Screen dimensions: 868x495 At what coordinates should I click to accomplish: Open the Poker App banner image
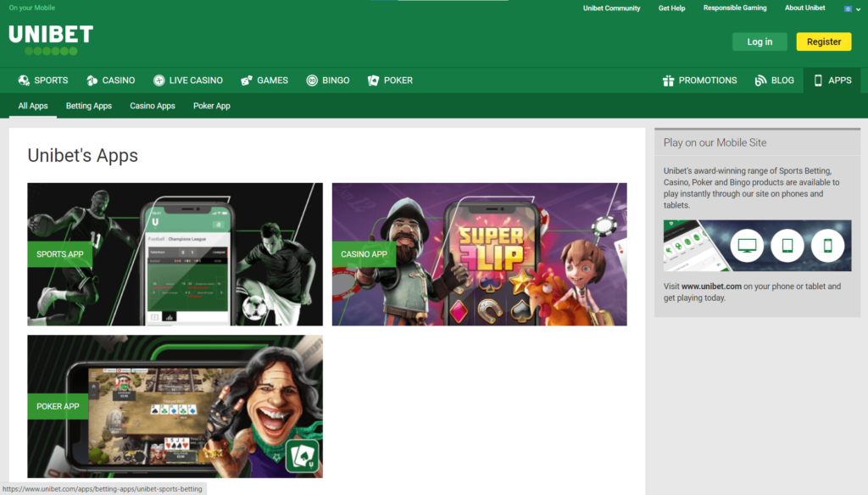pos(175,406)
